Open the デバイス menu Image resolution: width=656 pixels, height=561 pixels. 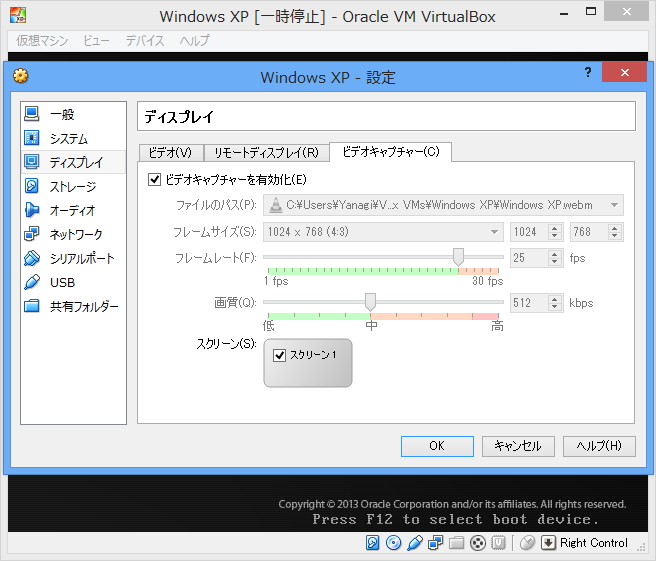[x=145, y=41]
